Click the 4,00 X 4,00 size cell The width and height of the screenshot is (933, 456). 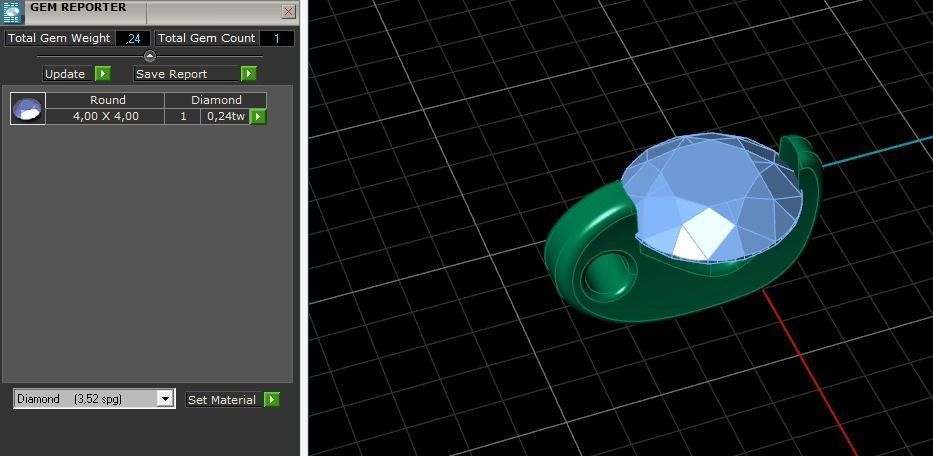tap(106, 116)
